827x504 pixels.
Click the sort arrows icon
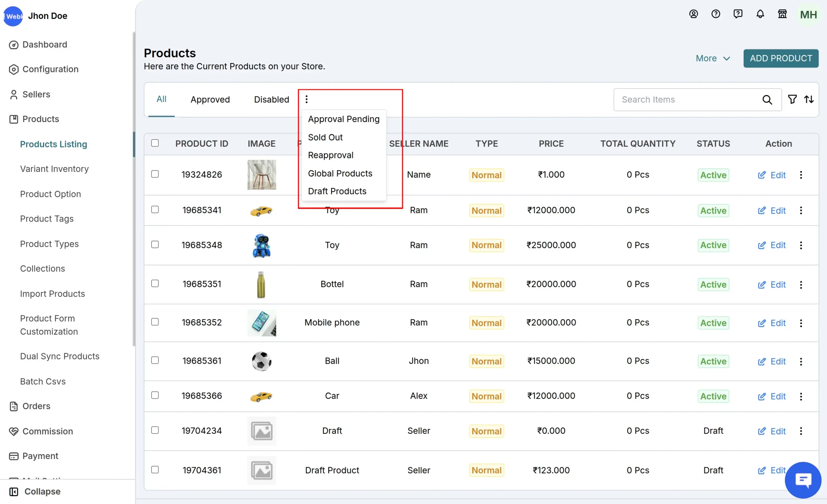click(x=809, y=99)
